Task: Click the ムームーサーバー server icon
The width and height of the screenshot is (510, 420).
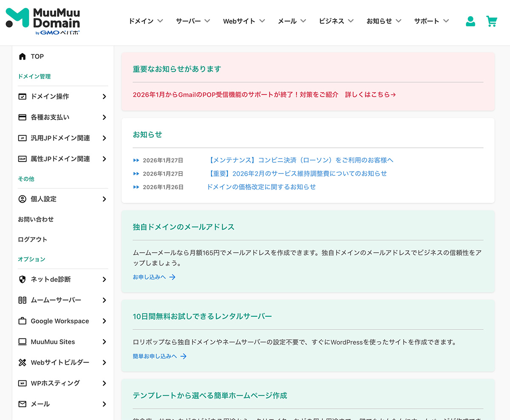Action: click(x=22, y=300)
